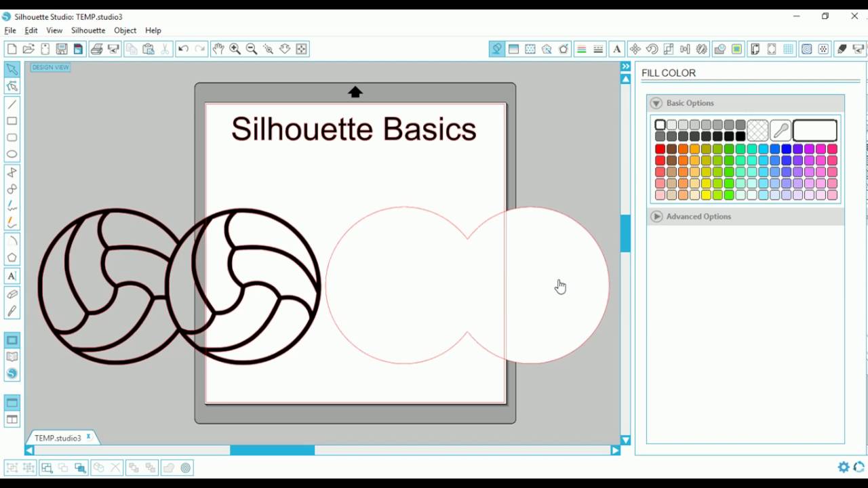This screenshot has width=868, height=488.
Task: Choose the Draw a Rectangle tool
Action: pos(12,121)
